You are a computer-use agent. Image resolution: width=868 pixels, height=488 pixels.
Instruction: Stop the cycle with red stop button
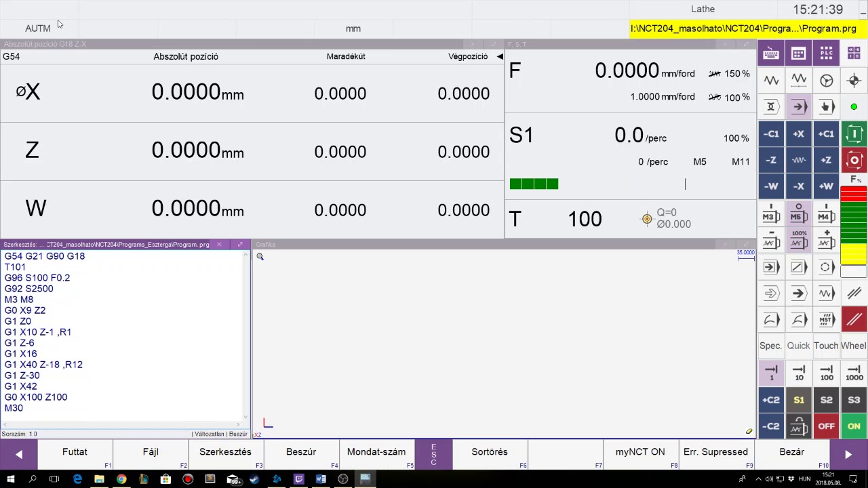pos(854,160)
